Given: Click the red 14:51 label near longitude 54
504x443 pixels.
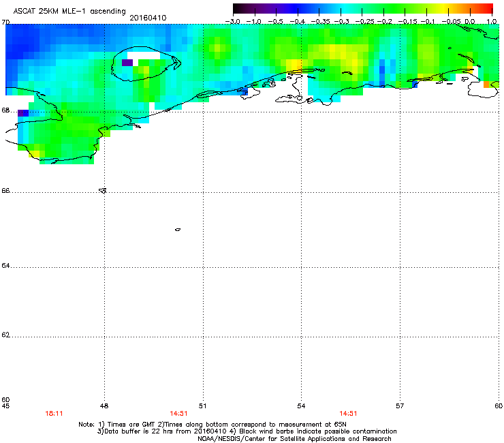Looking at the screenshot, I should [x=348, y=414].
